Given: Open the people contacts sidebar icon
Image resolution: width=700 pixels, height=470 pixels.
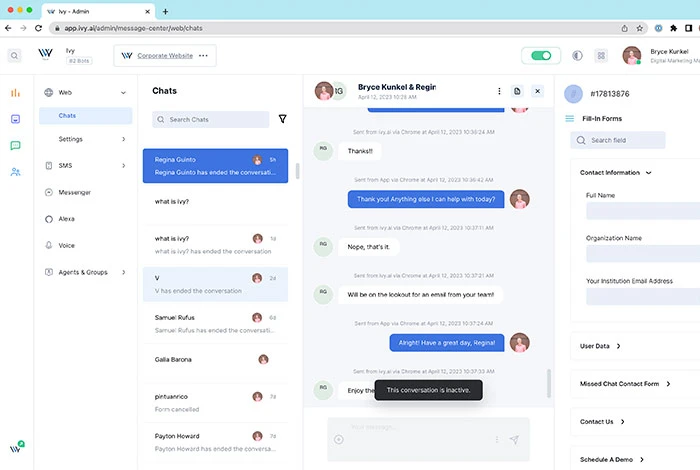Looking at the screenshot, I should (x=15, y=172).
